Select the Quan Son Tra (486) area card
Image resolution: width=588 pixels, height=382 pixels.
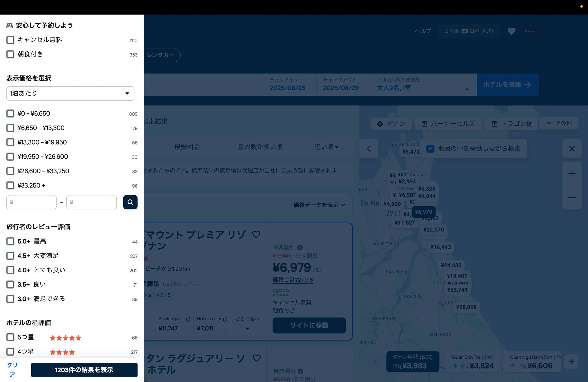click(x=473, y=361)
